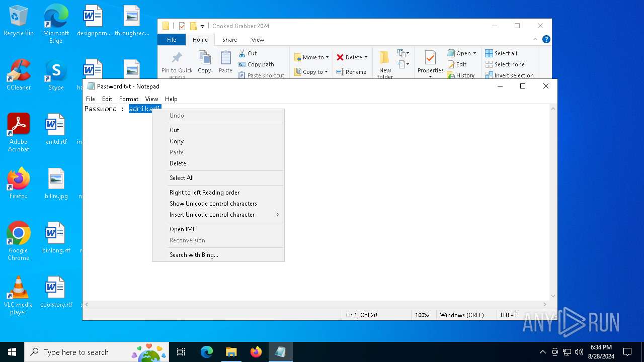Click Edit in Explorer ribbon
This screenshot has height=362, width=644.
tap(457, 64)
